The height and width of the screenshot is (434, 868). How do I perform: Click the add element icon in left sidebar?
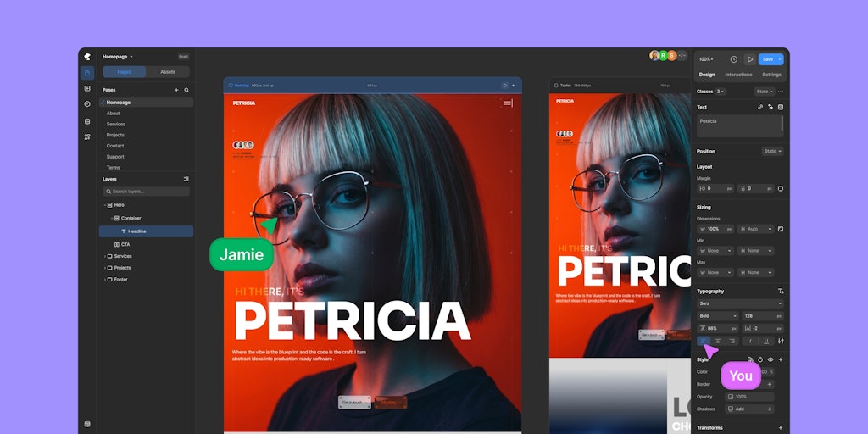tap(87, 88)
